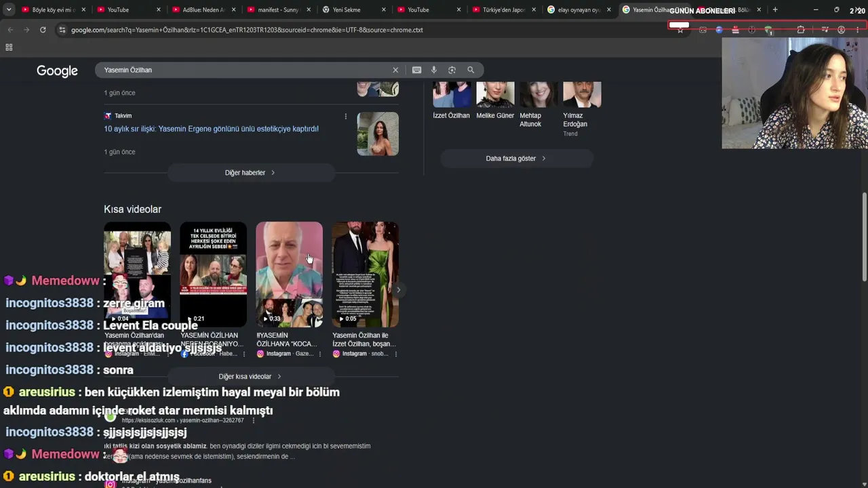868x488 pixels.
Task: Select İzzet Özilhan from related people
Action: (451, 100)
